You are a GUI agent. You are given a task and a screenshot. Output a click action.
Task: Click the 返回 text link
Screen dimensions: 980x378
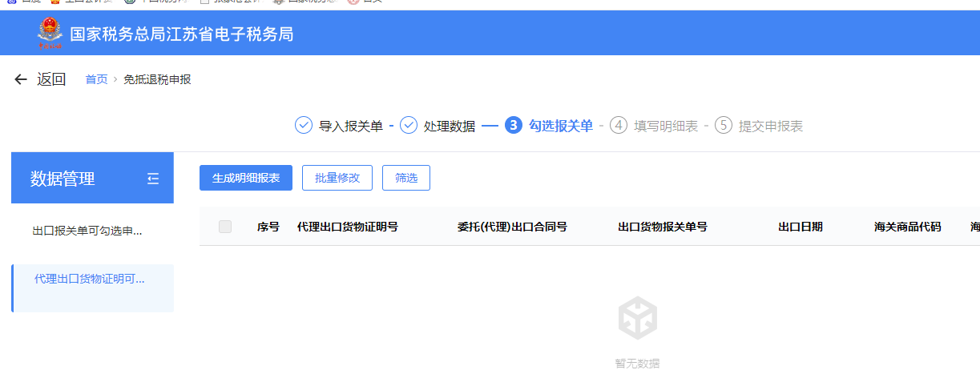51,79
